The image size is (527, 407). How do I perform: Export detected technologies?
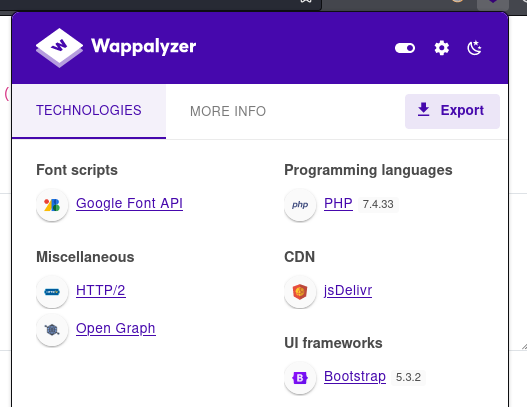[452, 111]
